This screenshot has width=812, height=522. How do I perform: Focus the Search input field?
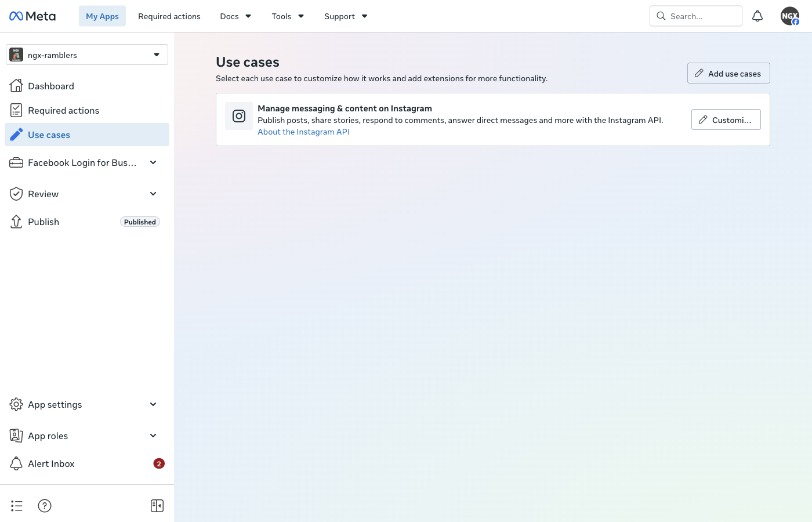coord(696,16)
